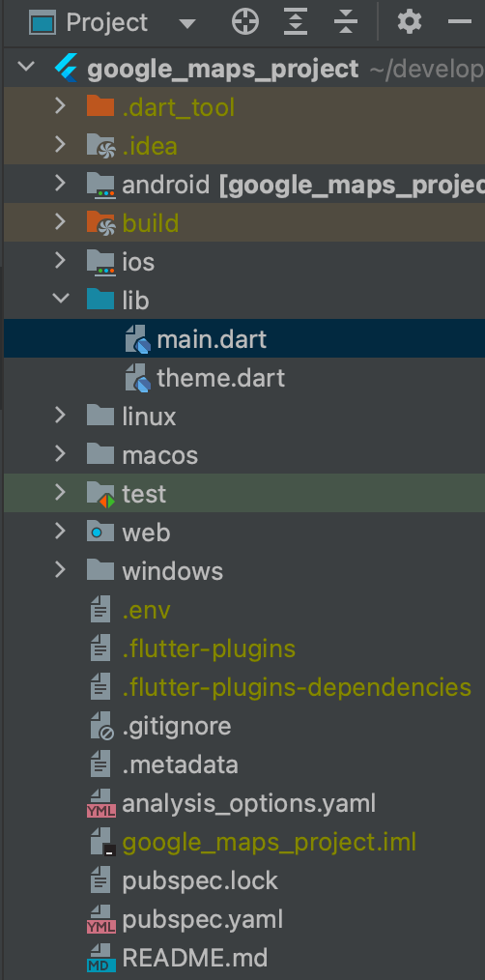Expand the linux folder chevron
This screenshot has height=980, width=485.
pyautogui.click(x=60, y=416)
